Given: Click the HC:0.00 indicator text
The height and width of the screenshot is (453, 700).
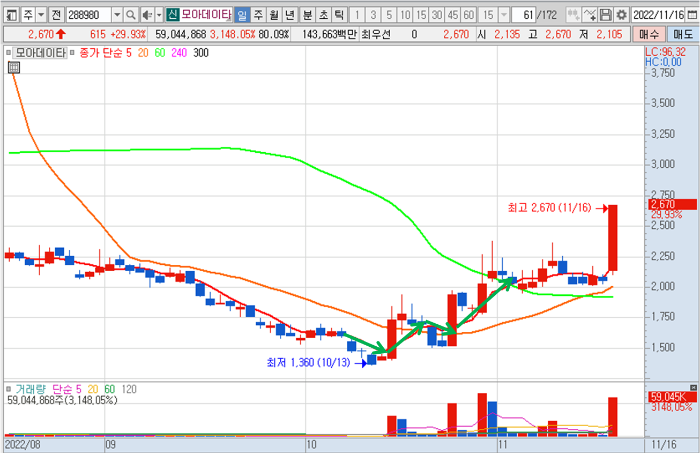Looking at the screenshot, I should pos(663,62).
